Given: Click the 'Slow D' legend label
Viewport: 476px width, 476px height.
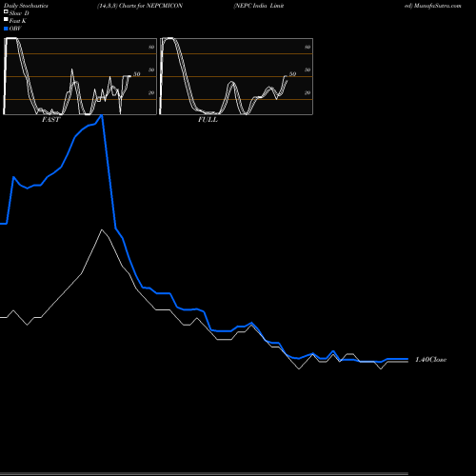Looking at the screenshot, I should point(19,13).
